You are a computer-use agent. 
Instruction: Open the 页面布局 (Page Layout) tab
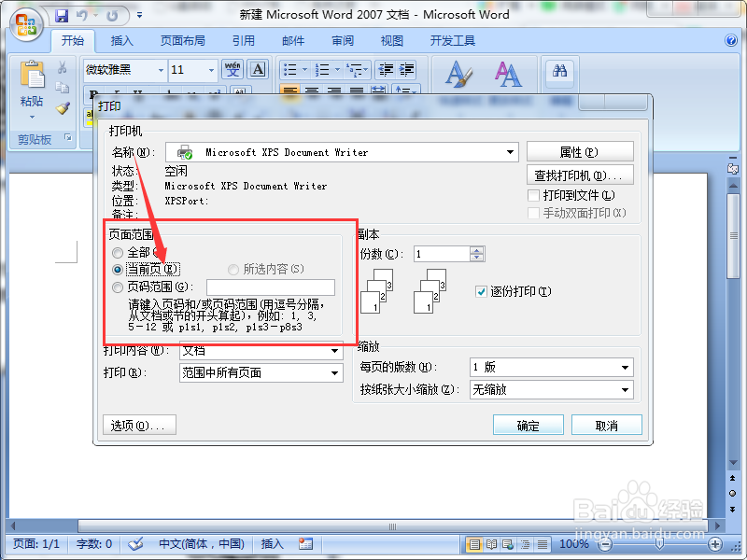pyautogui.click(x=182, y=40)
